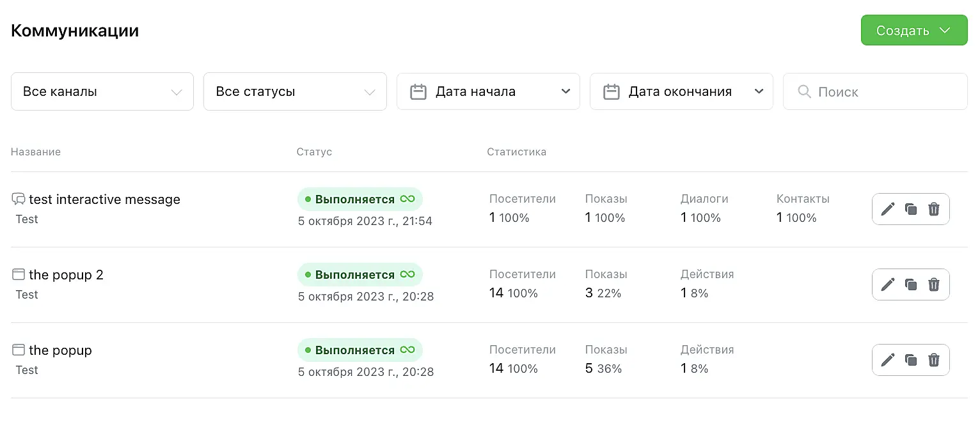Viewport: 980px width, 436px height.
Task: Click the Статус column header
Action: click(314, 152)
